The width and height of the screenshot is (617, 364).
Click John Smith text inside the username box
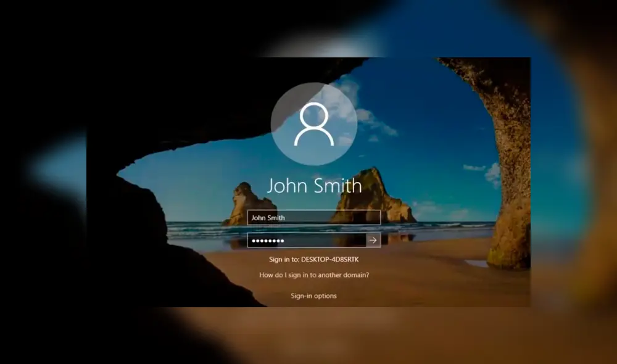[x=269, y=217]
